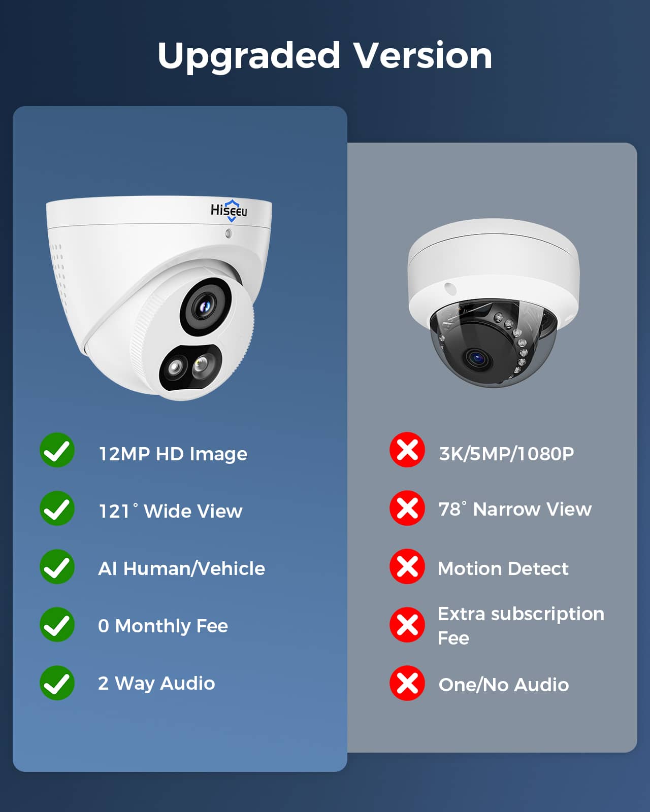Click the red X next to Extra subscription Fee

click(407, 625)
